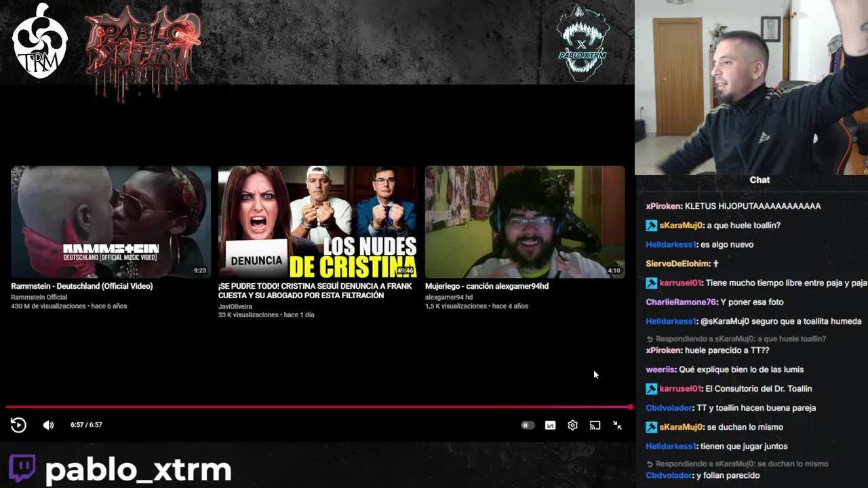Screen dimensions: 868x488
Task: Click the Pablo XTRM skull emblem
Action: tap(583, 44)
